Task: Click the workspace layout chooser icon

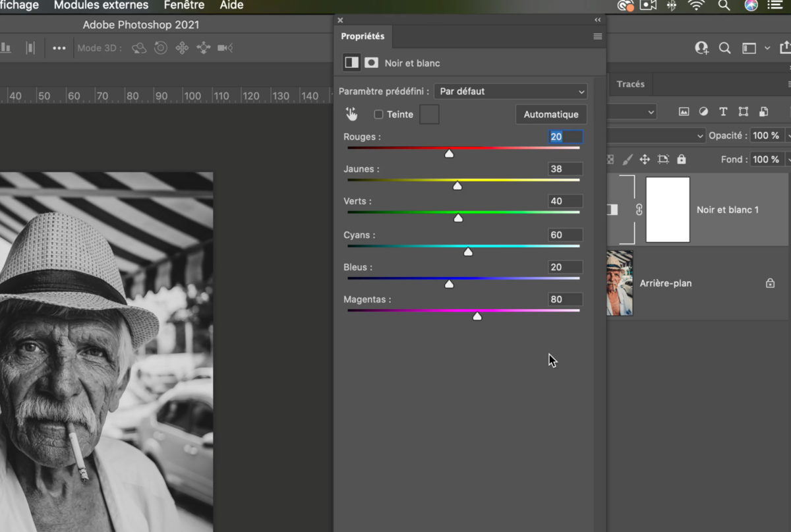Action: pyautogui.click(x=749, y=48)
